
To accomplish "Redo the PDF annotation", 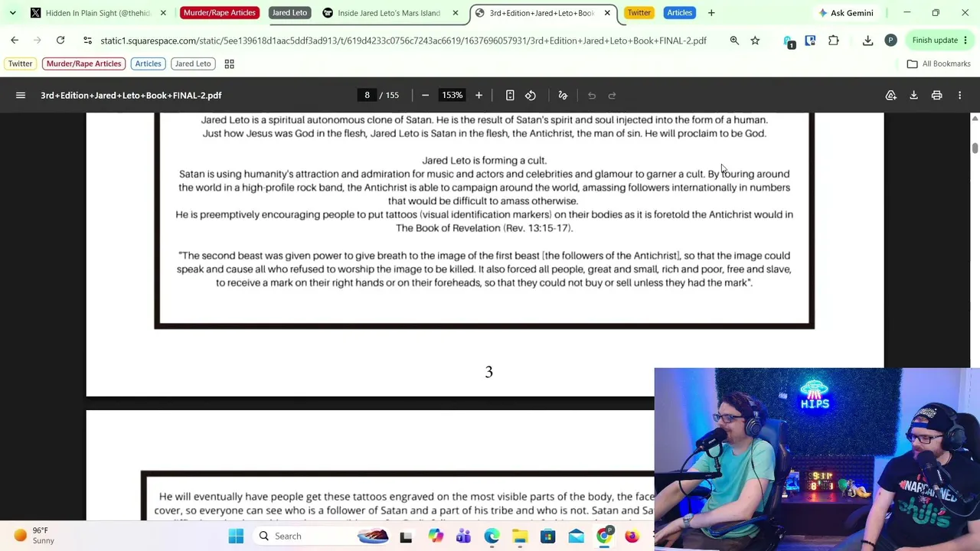I will pyautogui.click(x=612, y=96).
